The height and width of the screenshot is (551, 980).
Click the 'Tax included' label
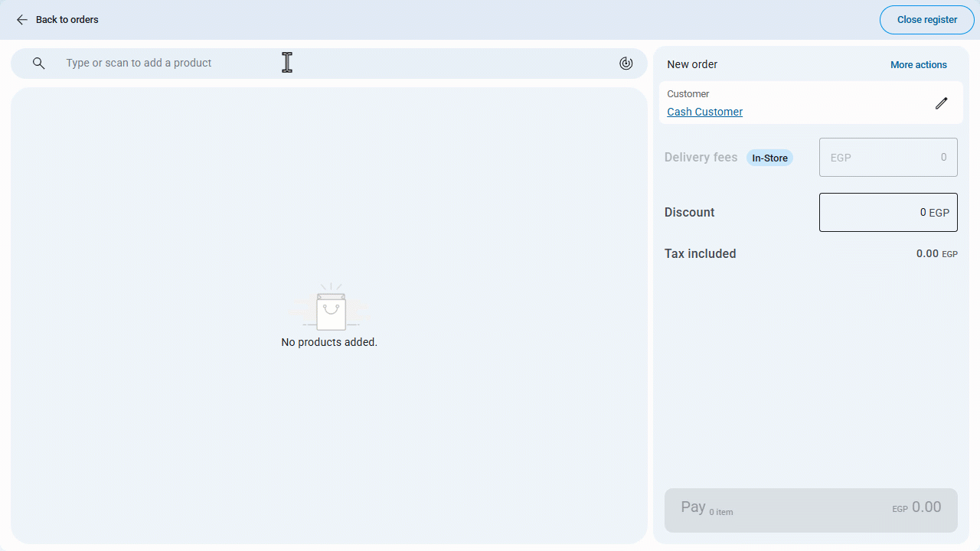coord(701,254)
